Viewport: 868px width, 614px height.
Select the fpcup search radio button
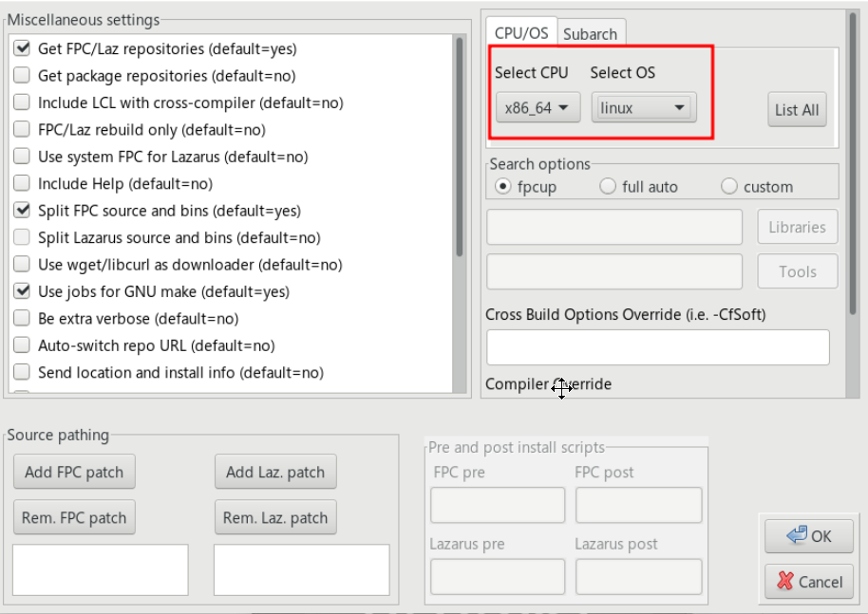click(501, 187)
